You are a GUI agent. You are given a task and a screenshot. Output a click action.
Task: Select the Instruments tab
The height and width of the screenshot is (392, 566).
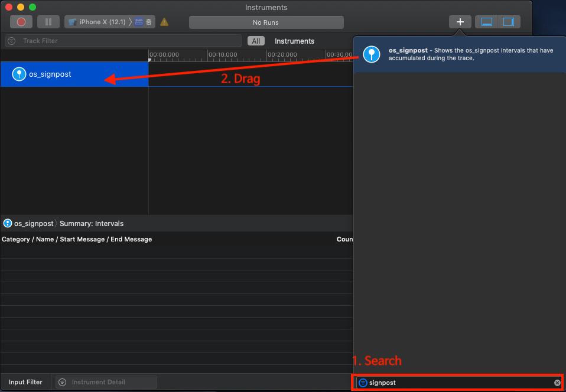click(x=294, y=41)
